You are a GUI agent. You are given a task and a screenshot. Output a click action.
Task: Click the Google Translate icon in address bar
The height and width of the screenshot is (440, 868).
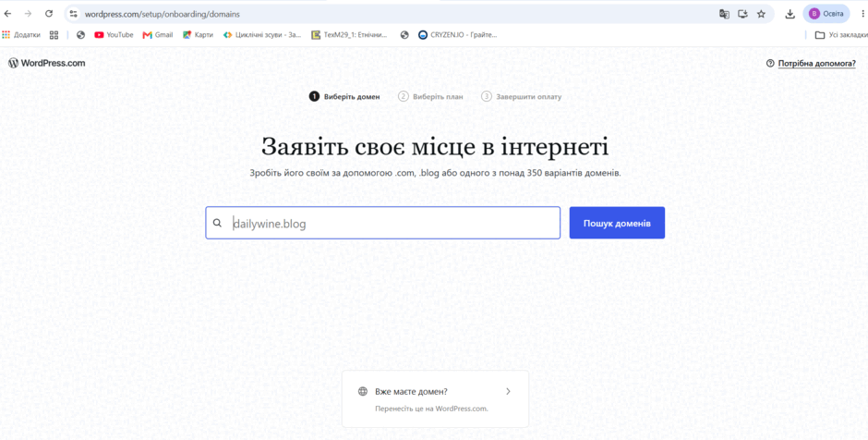tap(724, 14)
